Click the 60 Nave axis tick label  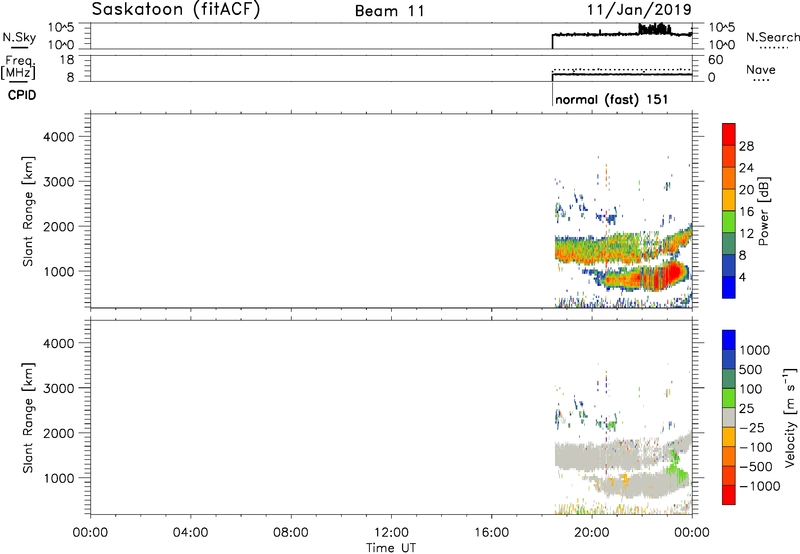pos(715,60)
